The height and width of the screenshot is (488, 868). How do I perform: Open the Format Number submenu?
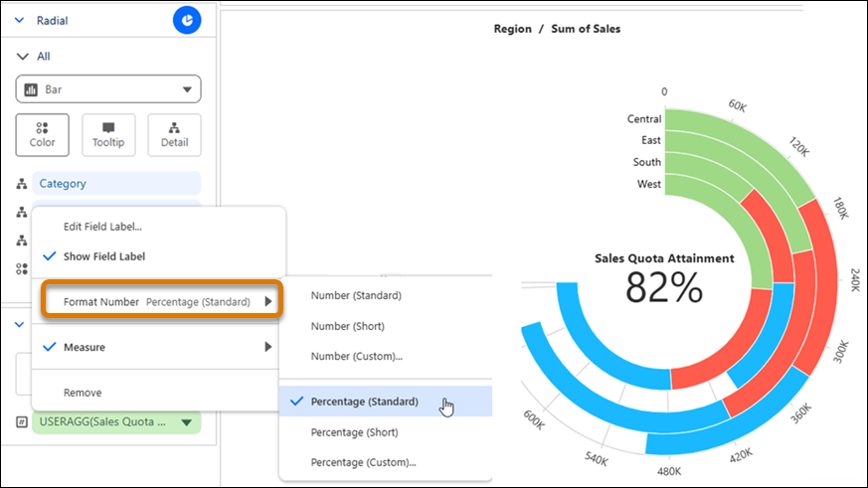[x=162, y=301]
